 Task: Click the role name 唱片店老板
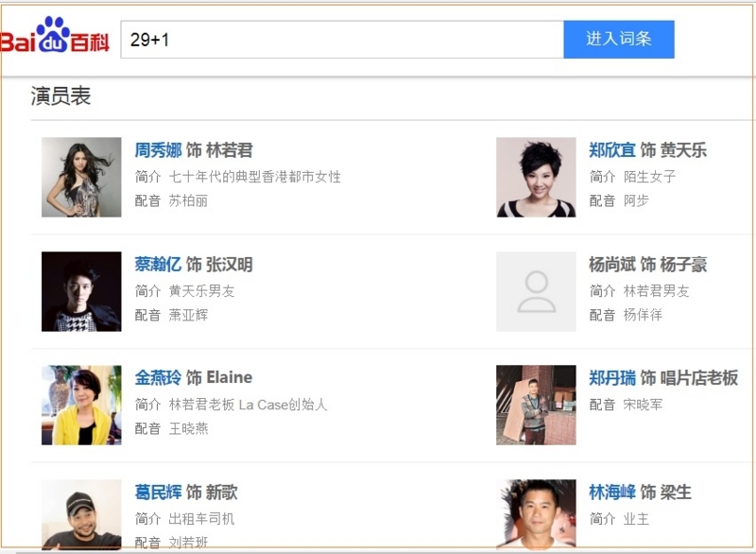click(698, 377)
